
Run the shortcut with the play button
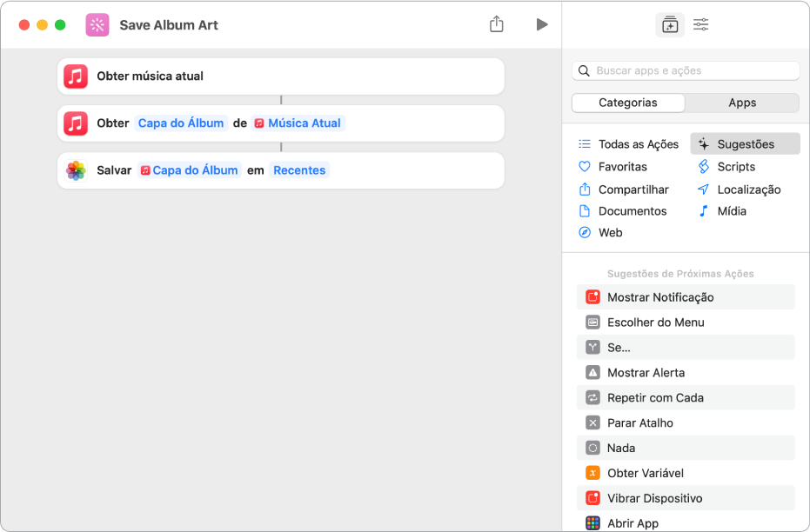[542, 24]
